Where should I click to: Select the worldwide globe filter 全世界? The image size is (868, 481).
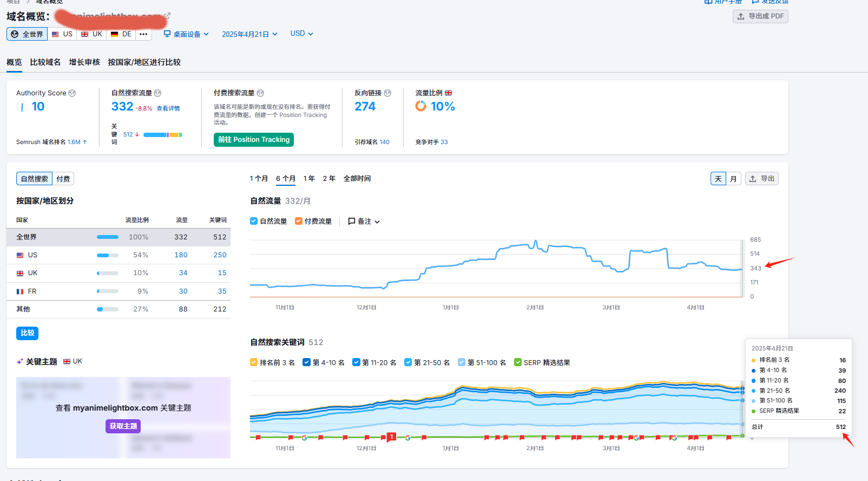point(27,34)
